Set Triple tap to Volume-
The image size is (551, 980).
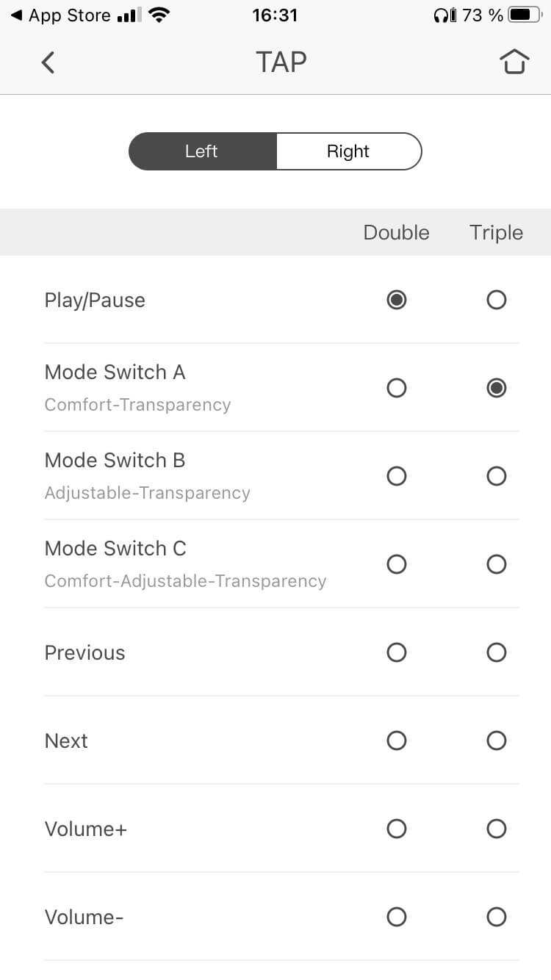tap(497, 917)
